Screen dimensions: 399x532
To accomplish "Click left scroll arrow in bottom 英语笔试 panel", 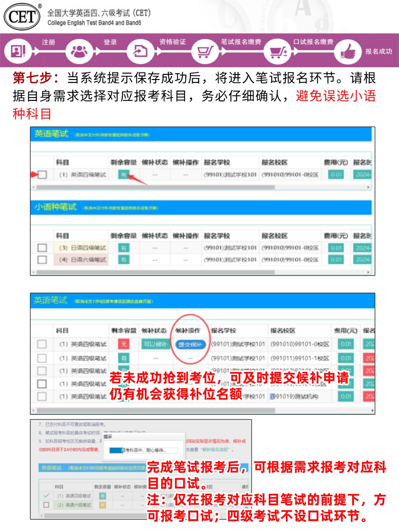I will [41, 515].
